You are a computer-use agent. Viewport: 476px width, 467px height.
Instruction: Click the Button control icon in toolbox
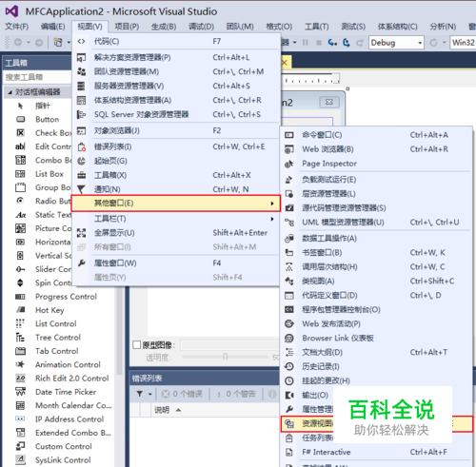(20, 119)
